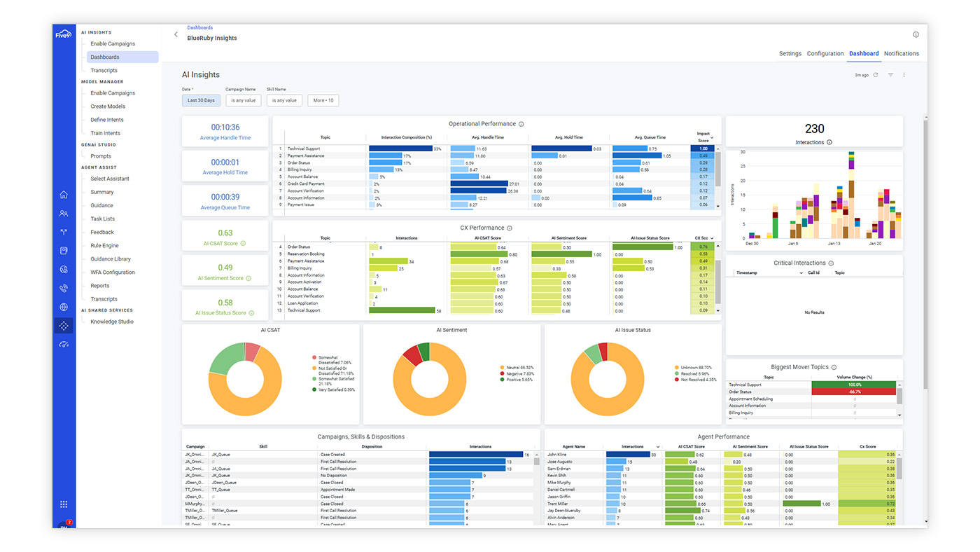
Task: Click the globe icon in left rail
Action: pos(64,307)
